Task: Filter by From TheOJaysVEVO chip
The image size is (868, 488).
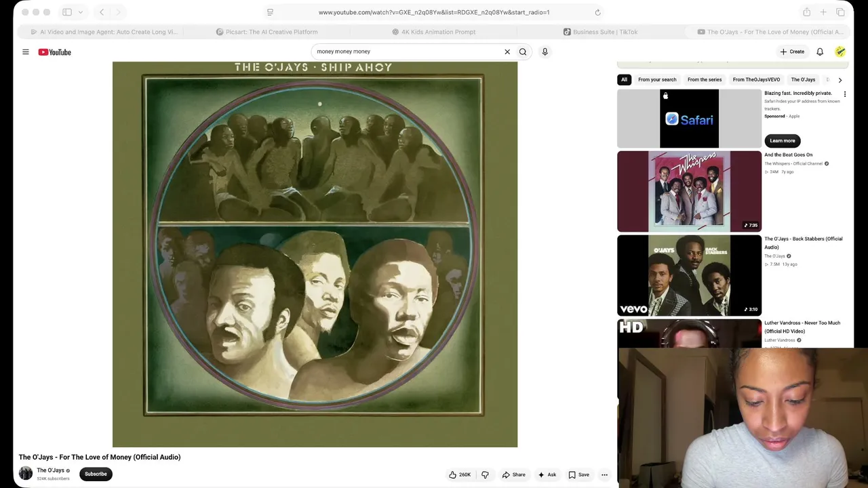Action: pos(756,80)
